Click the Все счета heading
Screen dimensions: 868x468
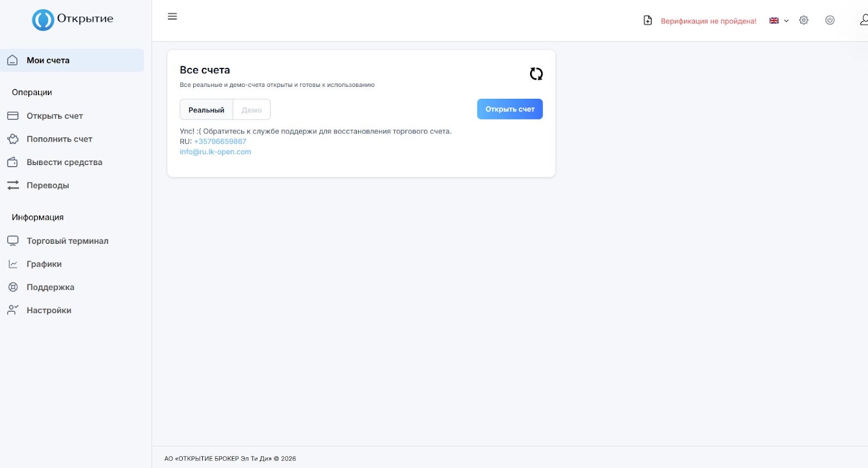click(205, 70)
